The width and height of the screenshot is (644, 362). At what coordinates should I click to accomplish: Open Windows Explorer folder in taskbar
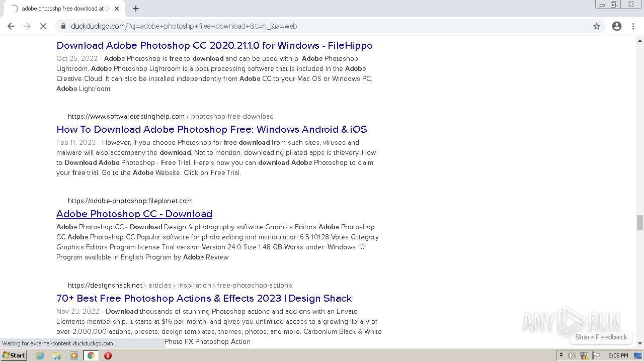tap(57, 355)
